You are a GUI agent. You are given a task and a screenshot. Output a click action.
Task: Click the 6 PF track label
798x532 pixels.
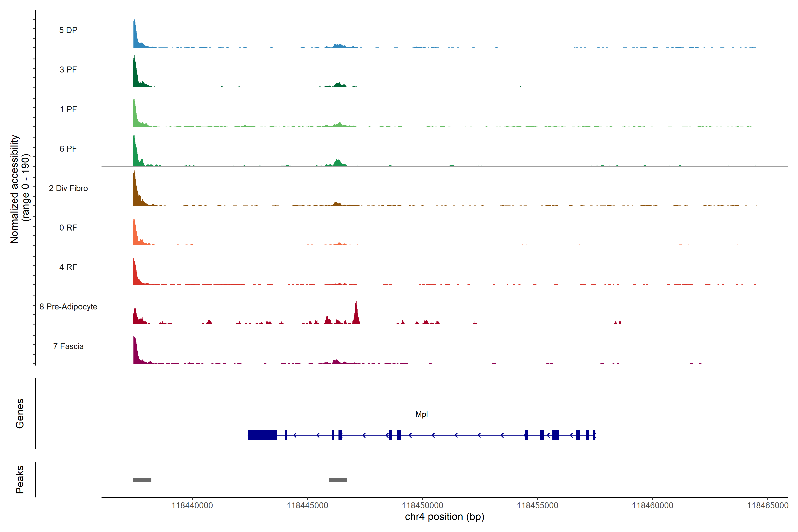click(x=68, y=149)
